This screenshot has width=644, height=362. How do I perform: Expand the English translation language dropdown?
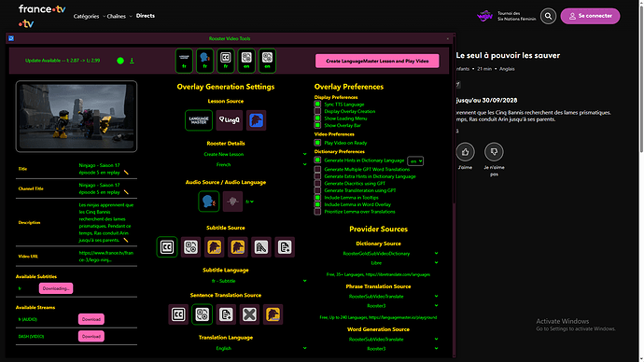(x=256, y=348)
